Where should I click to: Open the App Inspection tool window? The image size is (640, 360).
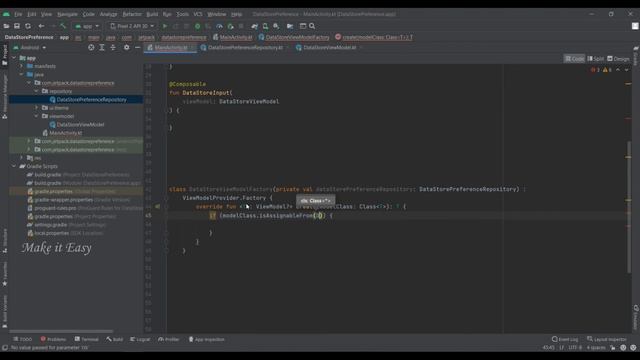pos(207,340)
